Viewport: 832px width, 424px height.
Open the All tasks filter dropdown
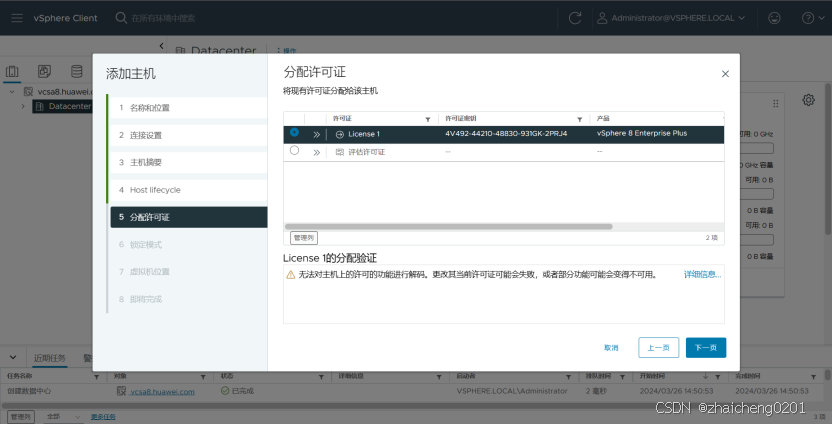point(63,417)
